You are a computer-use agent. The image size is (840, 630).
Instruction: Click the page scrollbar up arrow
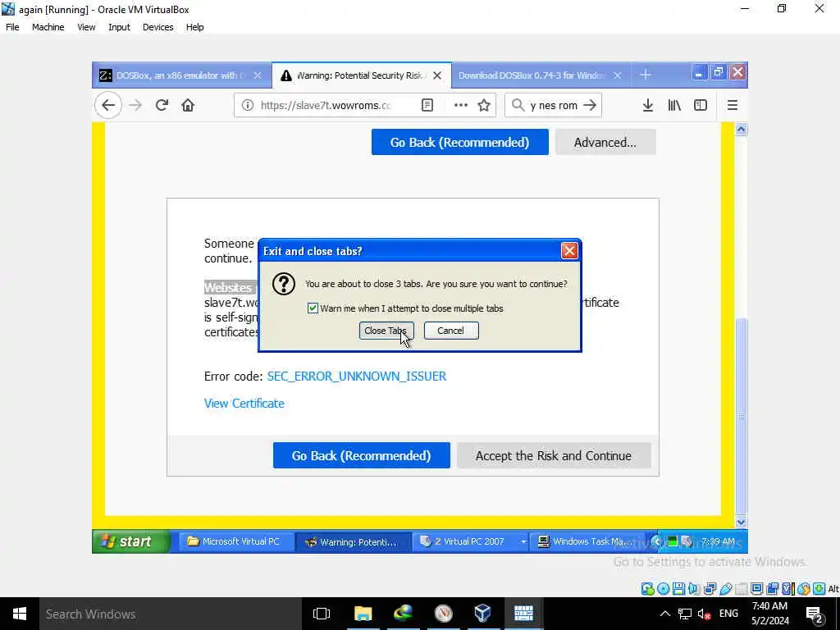click(741, 129)
